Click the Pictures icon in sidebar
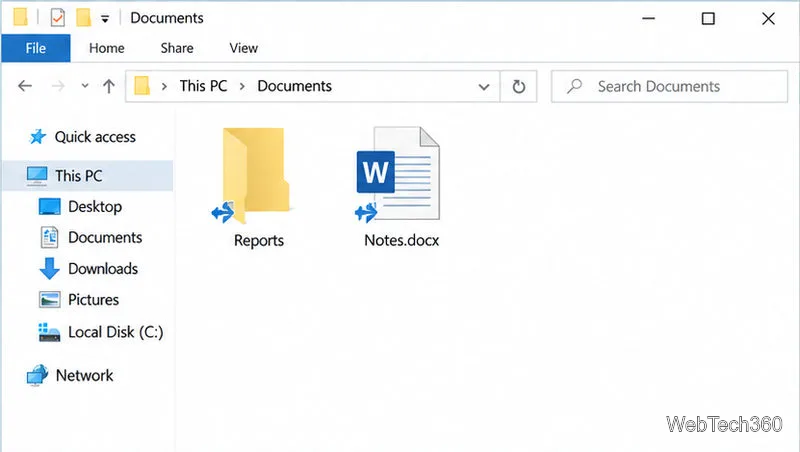The image size is (800, 452). [49, 299]
